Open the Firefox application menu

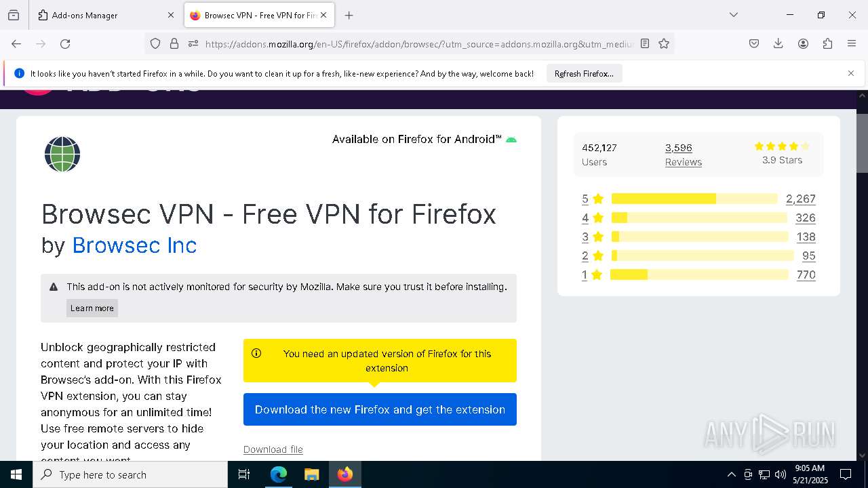coord(852,43)
